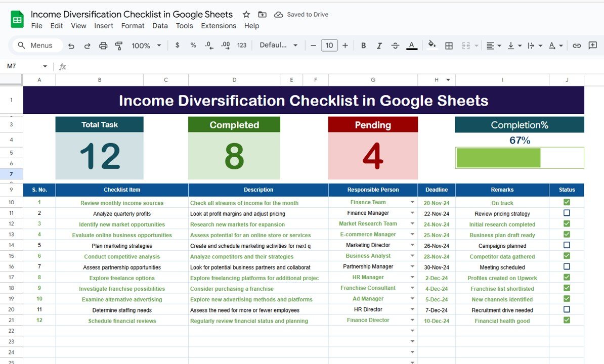Select the Completion% progress bar
Image resolution: width=604 pixels, height=364 pixels.
tap(519, 158)
